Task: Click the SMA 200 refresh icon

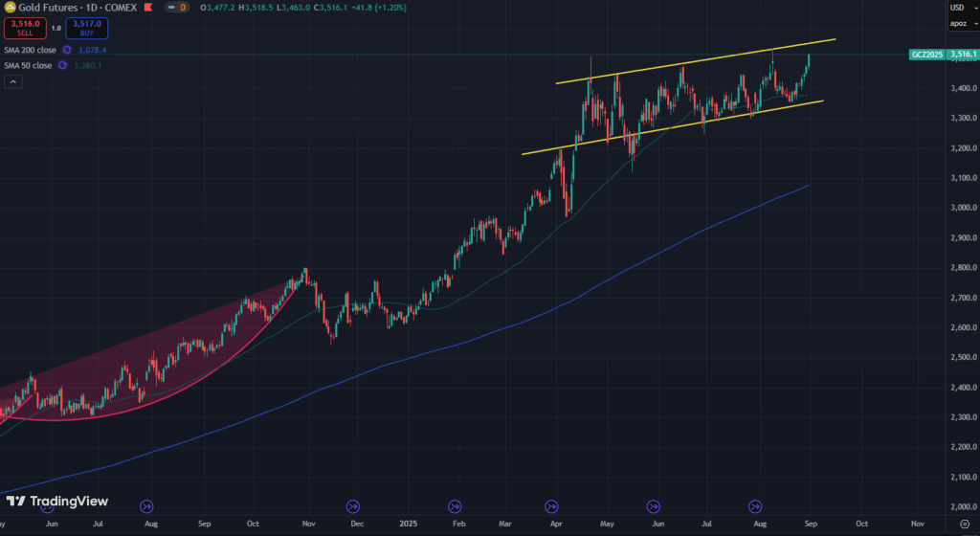Action: coord(67,49)
